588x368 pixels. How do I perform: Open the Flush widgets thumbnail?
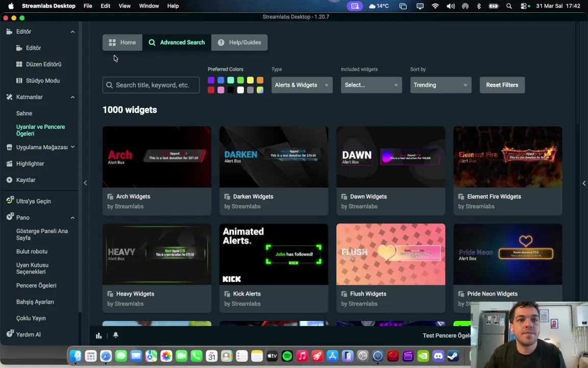click(x=391, y=254)
